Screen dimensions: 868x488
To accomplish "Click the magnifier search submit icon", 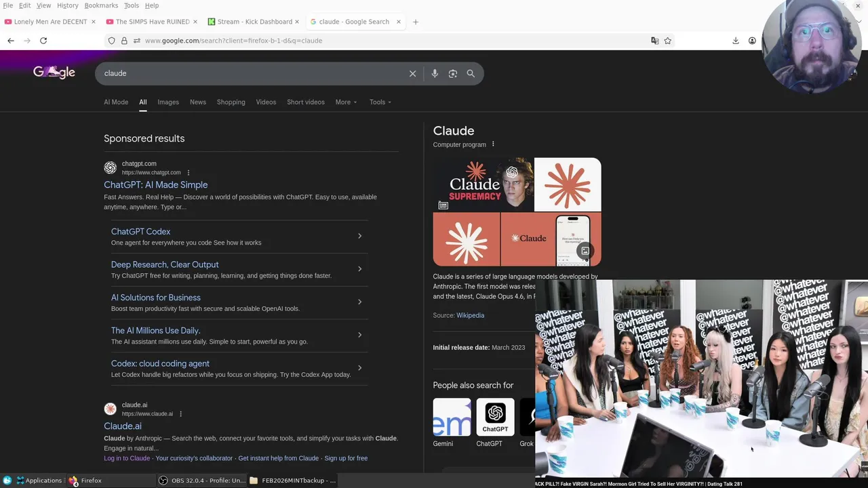I will 471,73.
